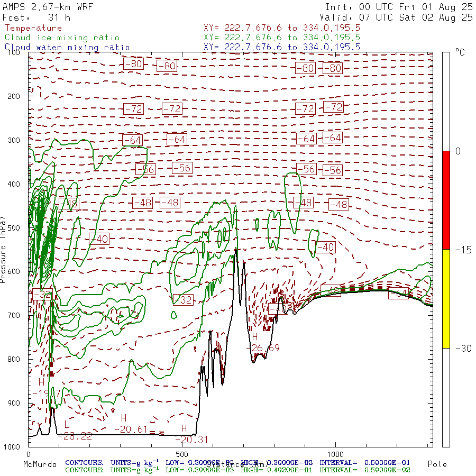Click the green CONTOURS info line for cloud ice

point(237,470)
